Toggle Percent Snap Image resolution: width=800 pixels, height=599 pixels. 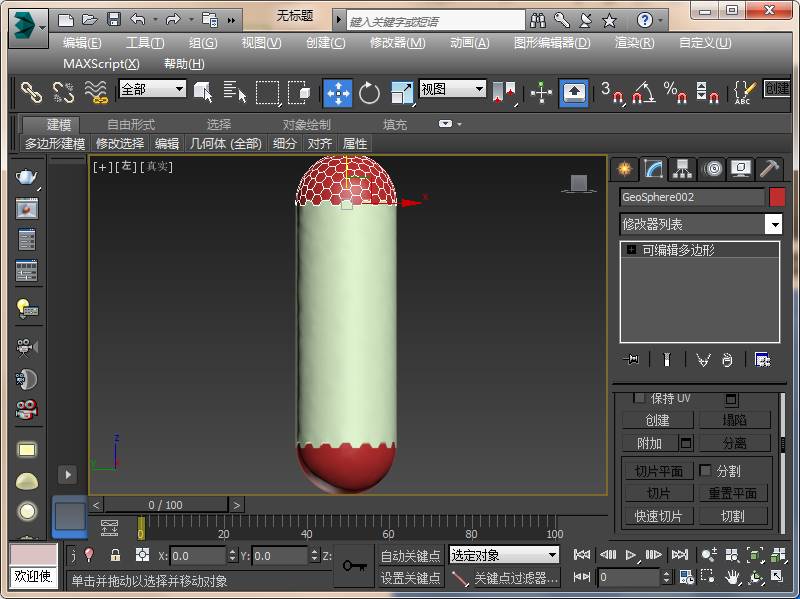676,92
